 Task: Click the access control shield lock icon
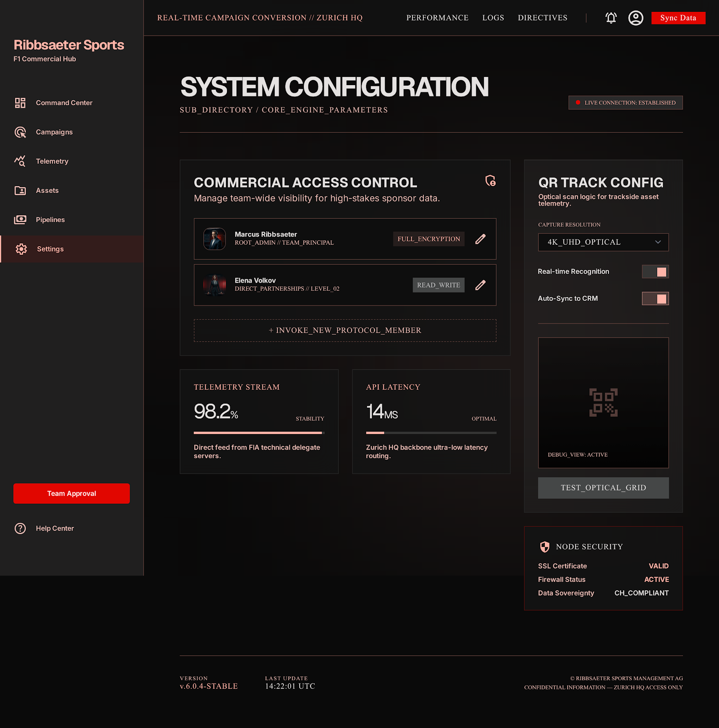[x=490, y=181]
